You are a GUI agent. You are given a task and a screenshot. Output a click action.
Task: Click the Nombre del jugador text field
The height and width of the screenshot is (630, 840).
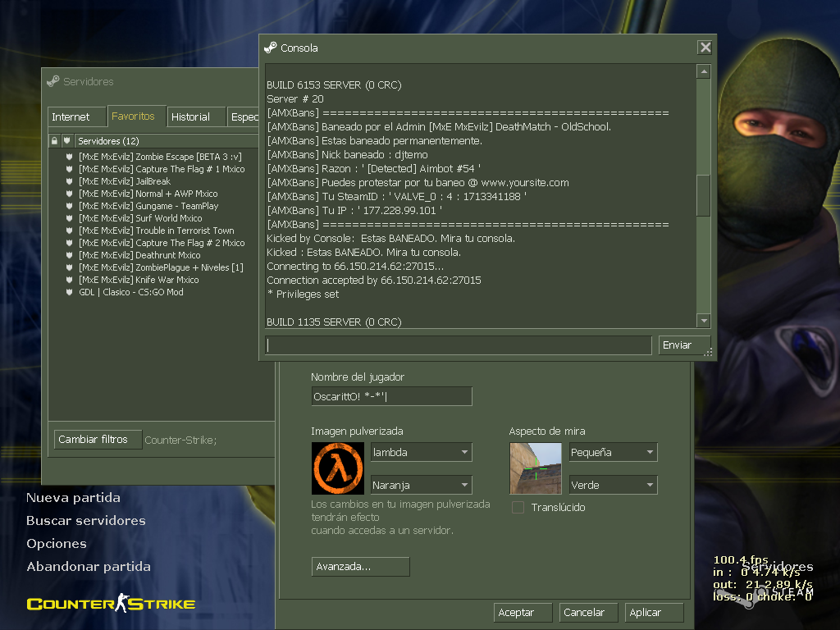(x=391, y=396)
